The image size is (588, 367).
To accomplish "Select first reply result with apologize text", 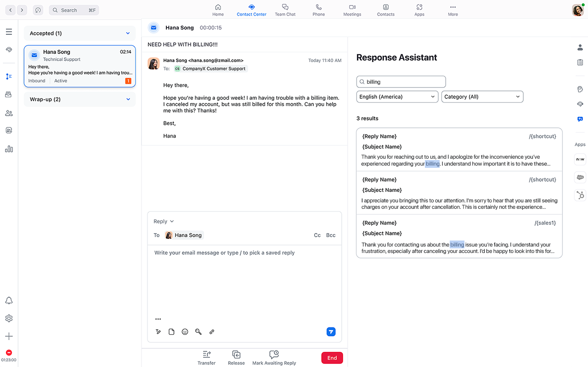I will 459,149.
